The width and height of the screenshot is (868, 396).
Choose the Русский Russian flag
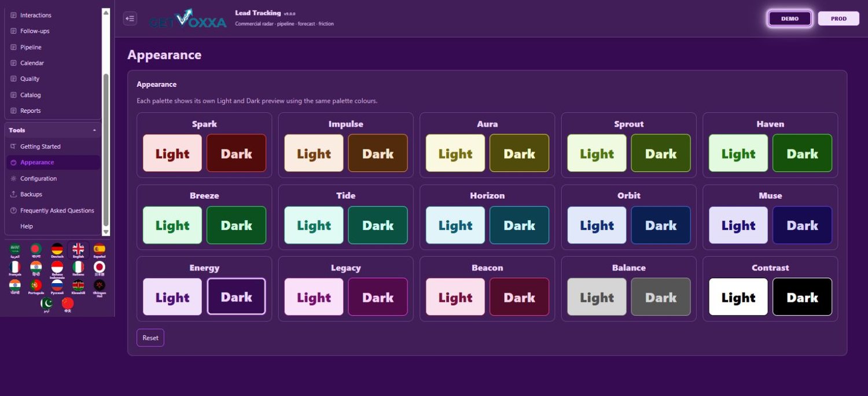tap(57, 287)
